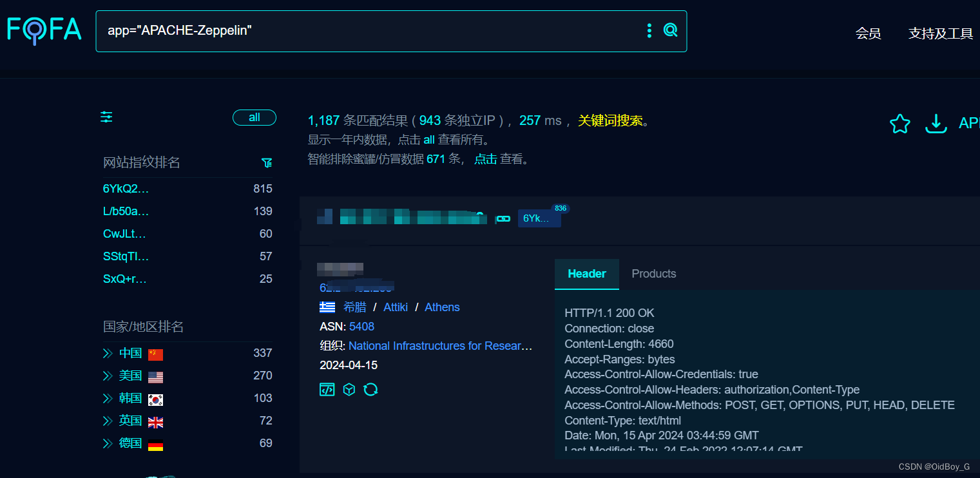This screenshot has height=478, width=980.
Task: Select fingerprint SxQ+r… in ranking
Action: coord(125,279)
